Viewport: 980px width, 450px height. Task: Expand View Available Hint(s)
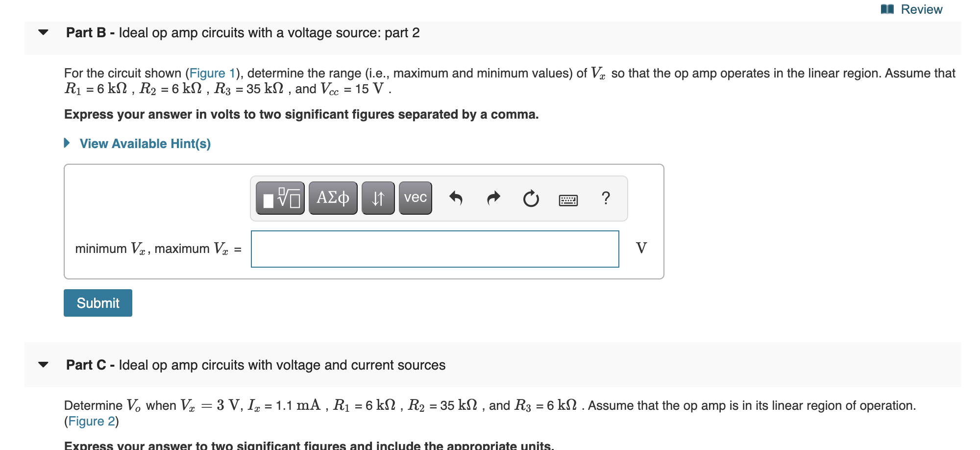coord(145,143)
